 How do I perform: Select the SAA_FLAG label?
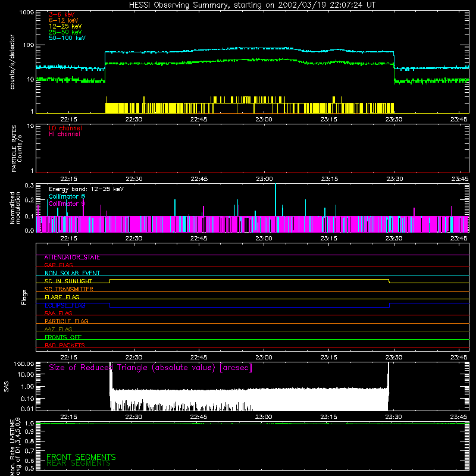click(58, 313)
